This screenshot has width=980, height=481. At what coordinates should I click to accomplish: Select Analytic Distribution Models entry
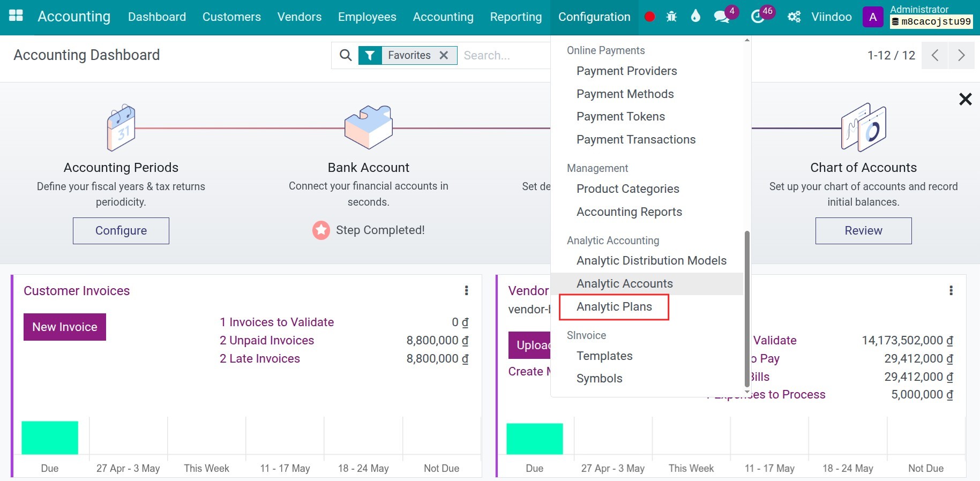652,260
